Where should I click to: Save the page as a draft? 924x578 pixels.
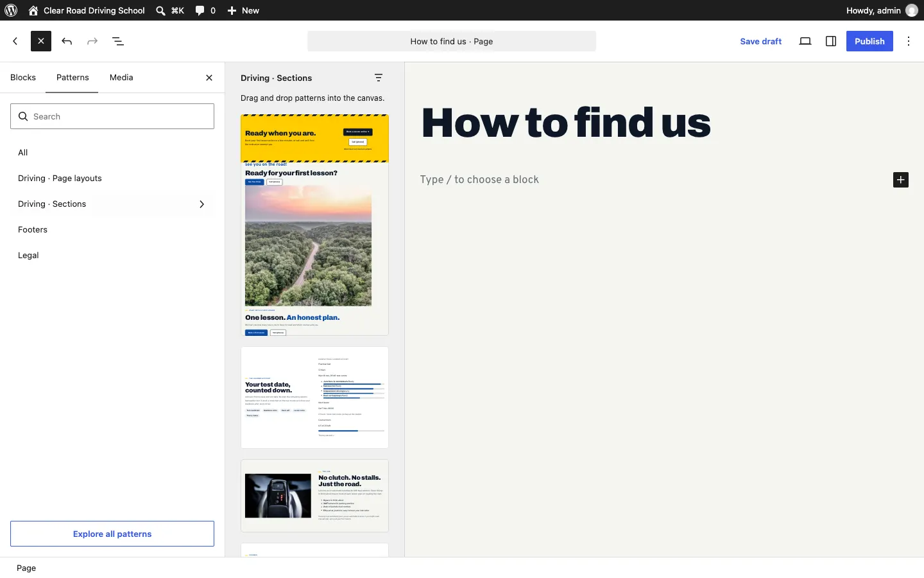click(761, 41)
